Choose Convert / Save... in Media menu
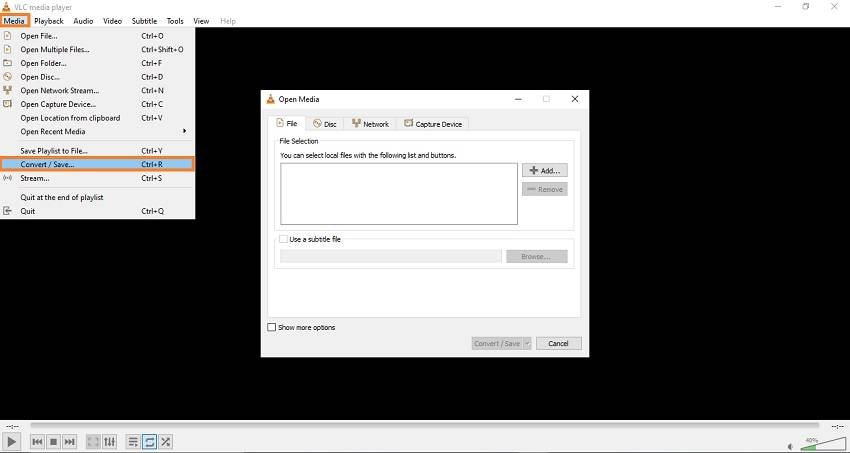The width and height of the screenshot is (850, 453). (x=97, y=164)
